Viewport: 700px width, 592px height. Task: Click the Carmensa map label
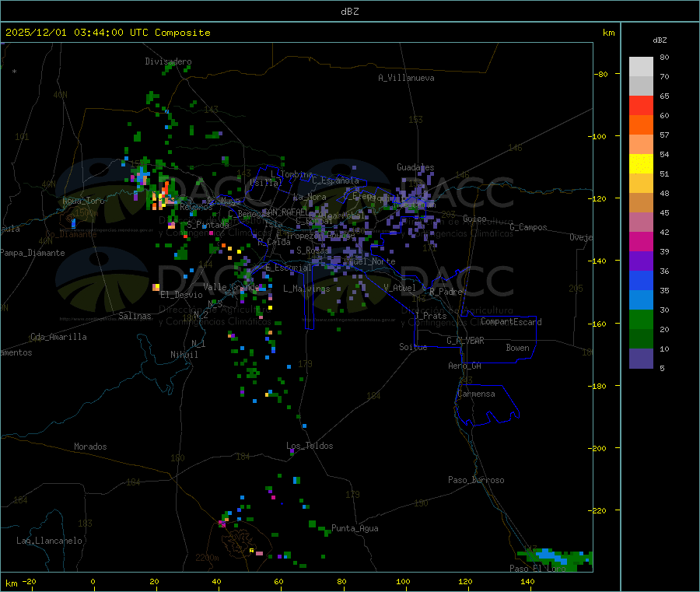click(476, 394)
